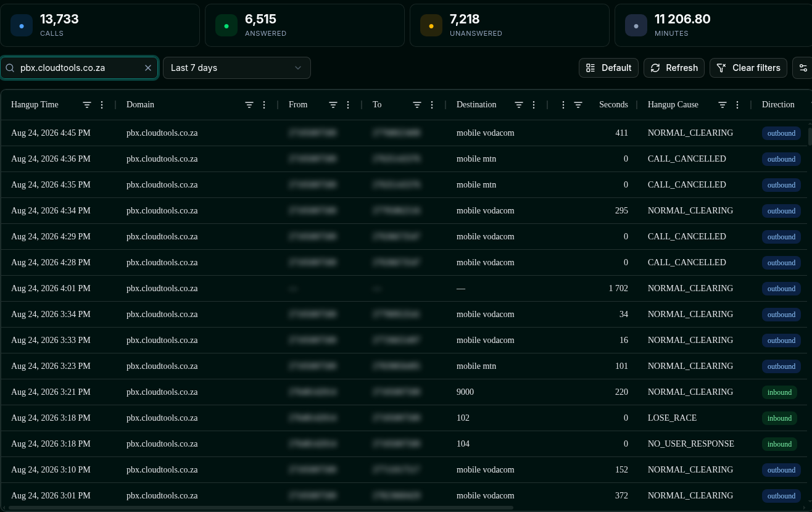812x512 pixels.
Task: Click the Default view button
Action: (608, 68)
